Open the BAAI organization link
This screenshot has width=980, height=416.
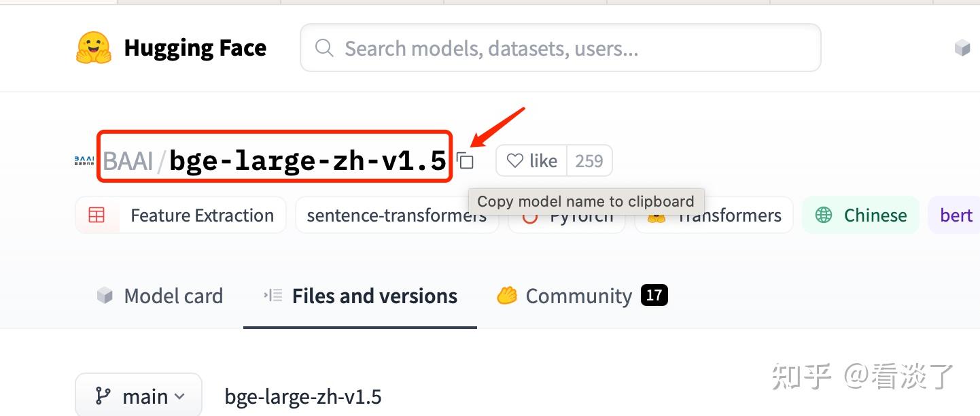(127, 162)
